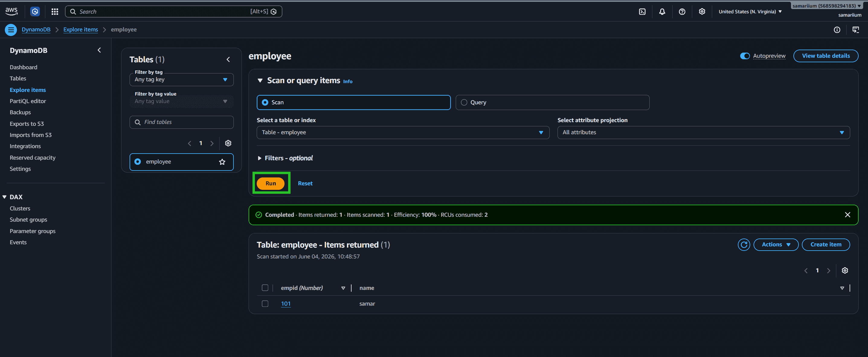
Task: Click the Amazon Q icon in search bar
Action: coord(274,11)
